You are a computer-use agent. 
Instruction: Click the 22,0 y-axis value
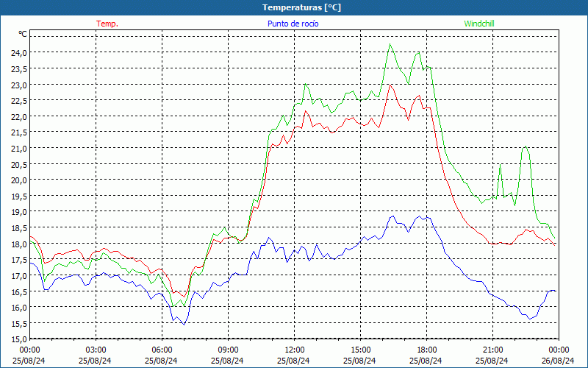(19, 117)
